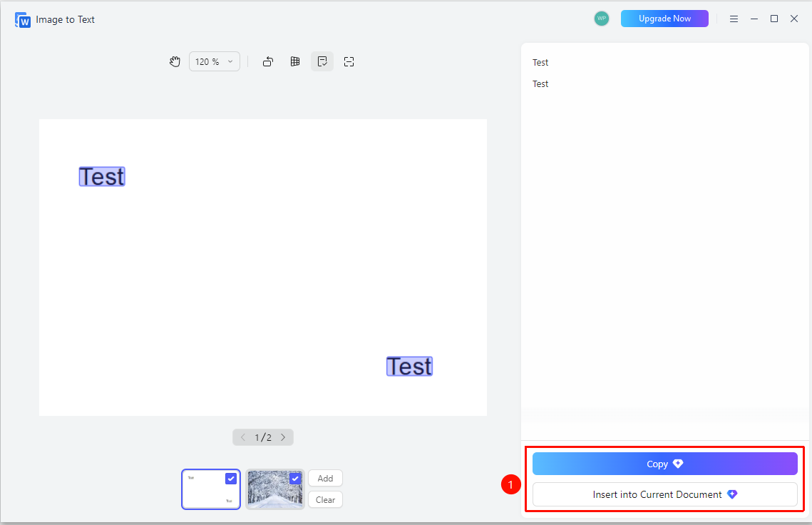Maximize the Image to Text window
812x525 pixels.
pos(774,19)
